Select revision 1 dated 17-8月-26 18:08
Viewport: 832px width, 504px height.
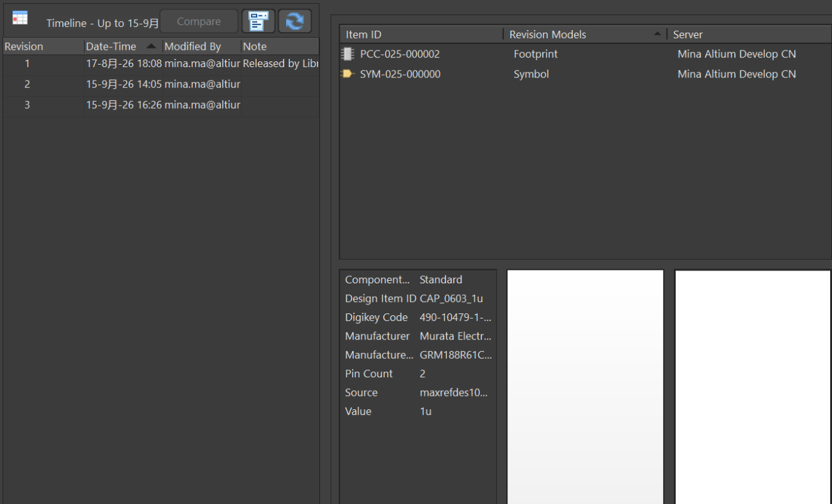161,64
